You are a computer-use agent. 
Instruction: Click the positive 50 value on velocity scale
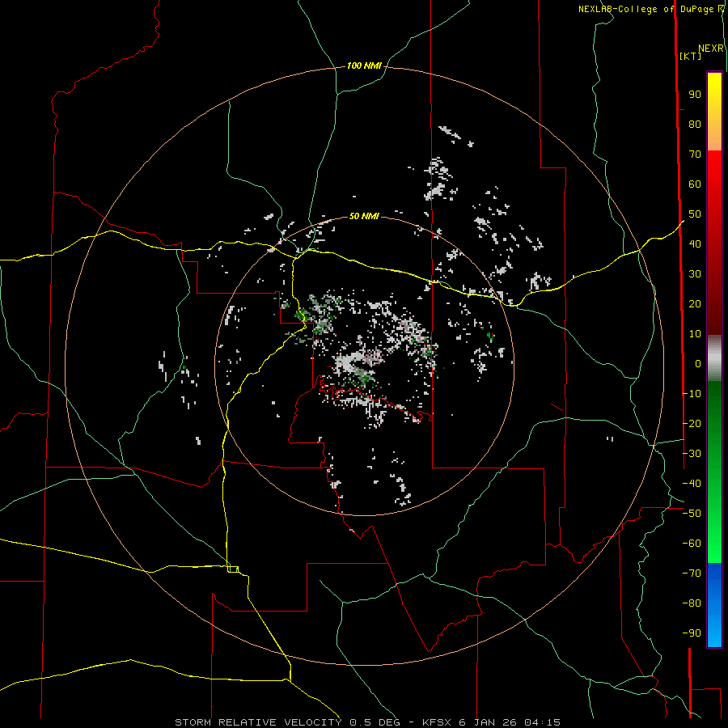click(x=695, y=214)
